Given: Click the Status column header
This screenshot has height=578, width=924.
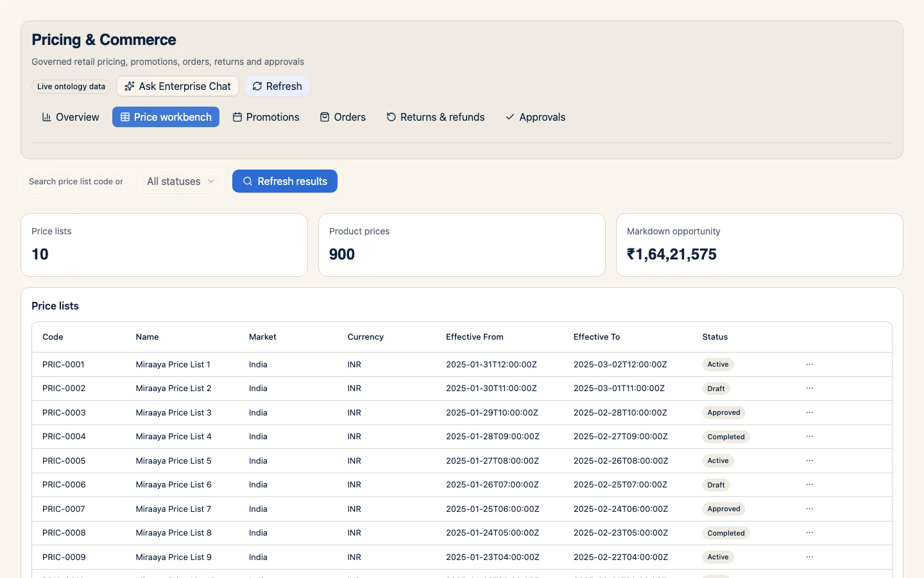Looking at the screenshot, I should point(715,337).
